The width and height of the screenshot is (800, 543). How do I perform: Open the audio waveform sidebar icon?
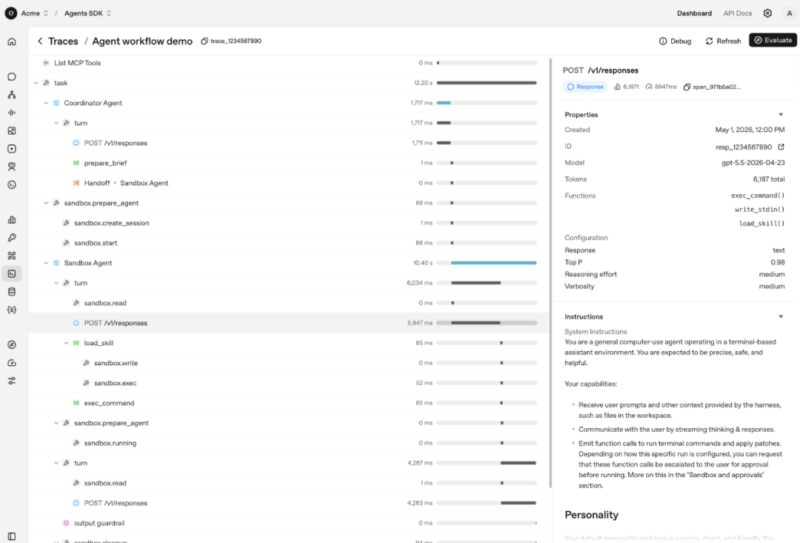pyautogui.click(x=12, y=112)
